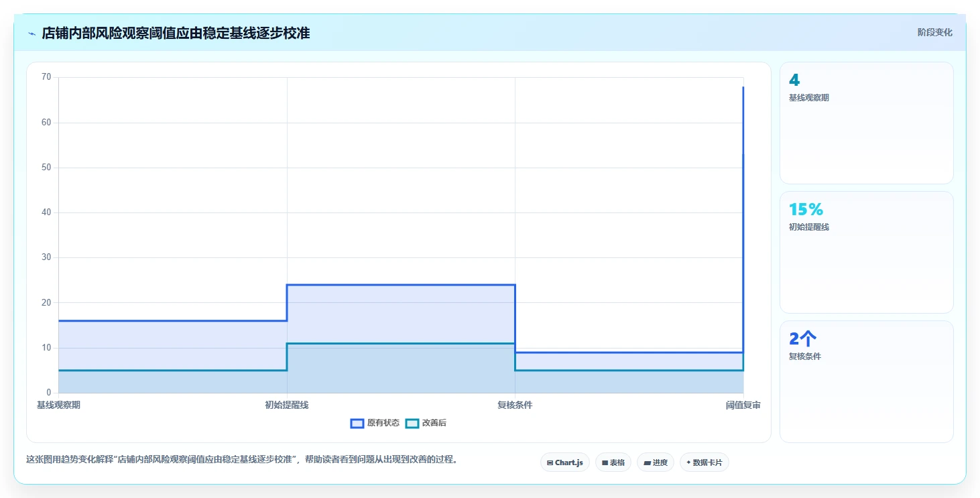The image size is (980, 498).
Task: Click the 基线观察期 card label
Action: click(809, 98)
